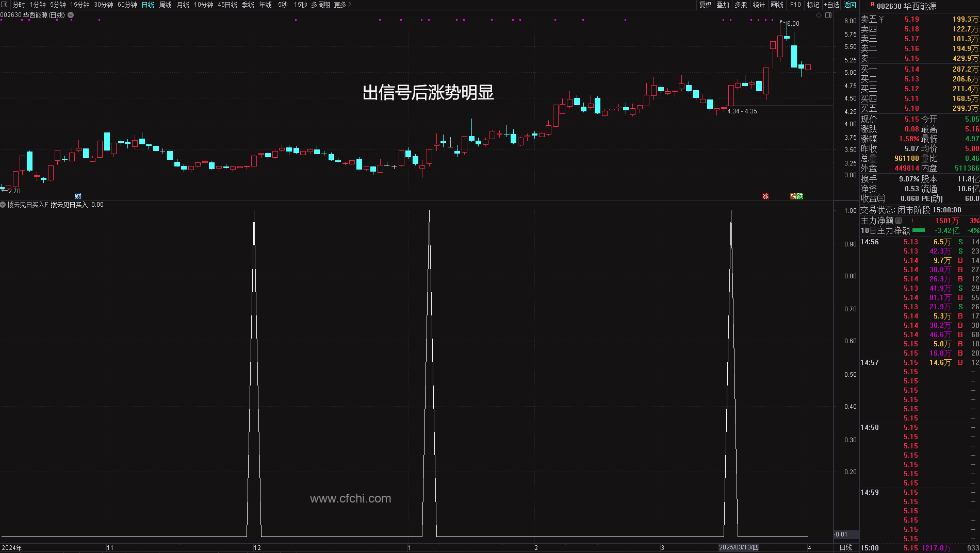This screenshot has width=980, height=553.
Task: Click the 2.70 low price label
Action: click(14, 191)
